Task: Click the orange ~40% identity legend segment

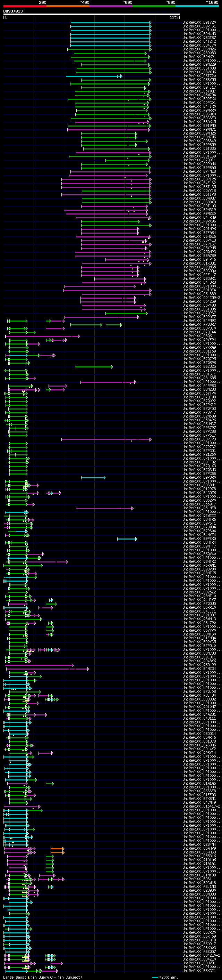Action: coord(68,7)
